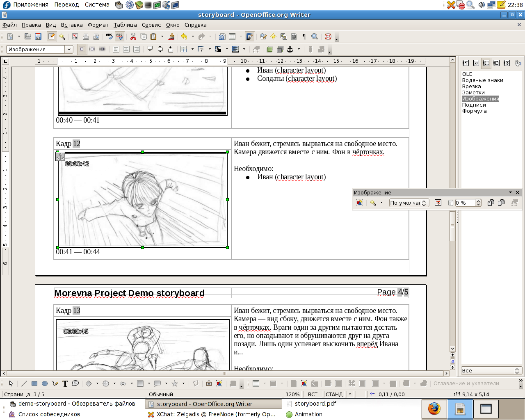Export directly as PDF icon
This screenshot has width=525, height=420.
pyautogui.click(x=75, y=37)
